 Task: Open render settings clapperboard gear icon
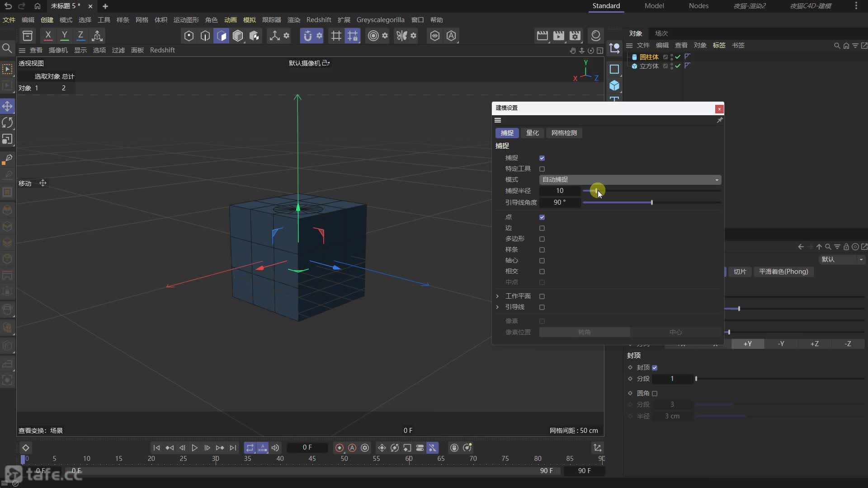[575, 36]
